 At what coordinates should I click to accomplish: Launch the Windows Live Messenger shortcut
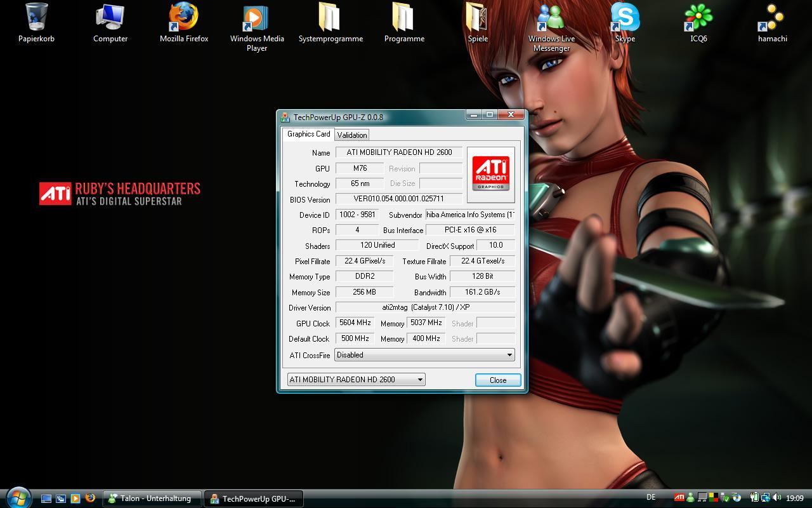(x=551, y=28)
